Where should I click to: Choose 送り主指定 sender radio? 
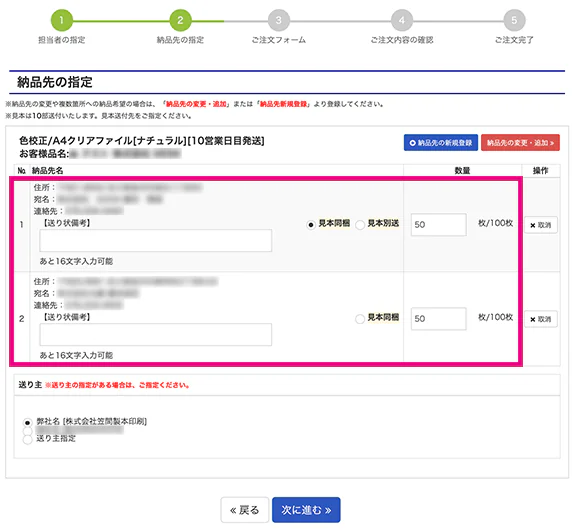[x=28, y=439]
